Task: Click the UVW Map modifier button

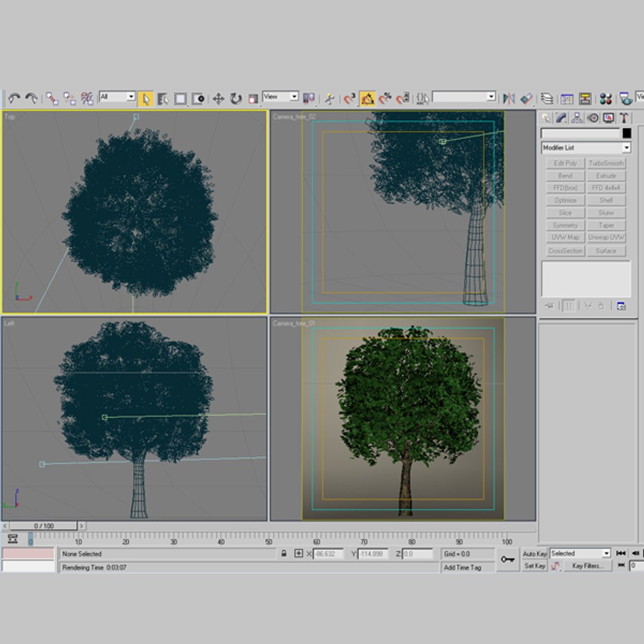Action: tap(565, 237)
